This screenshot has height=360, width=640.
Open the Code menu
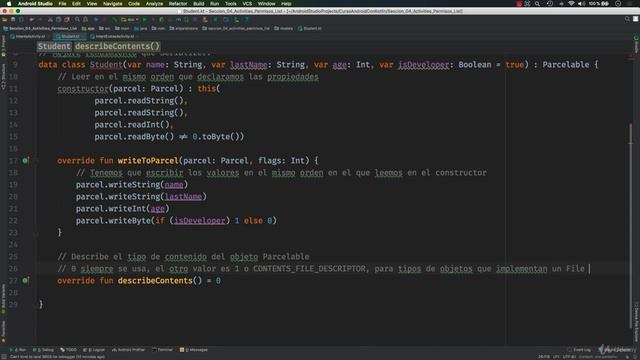click(x=134, y=3)
